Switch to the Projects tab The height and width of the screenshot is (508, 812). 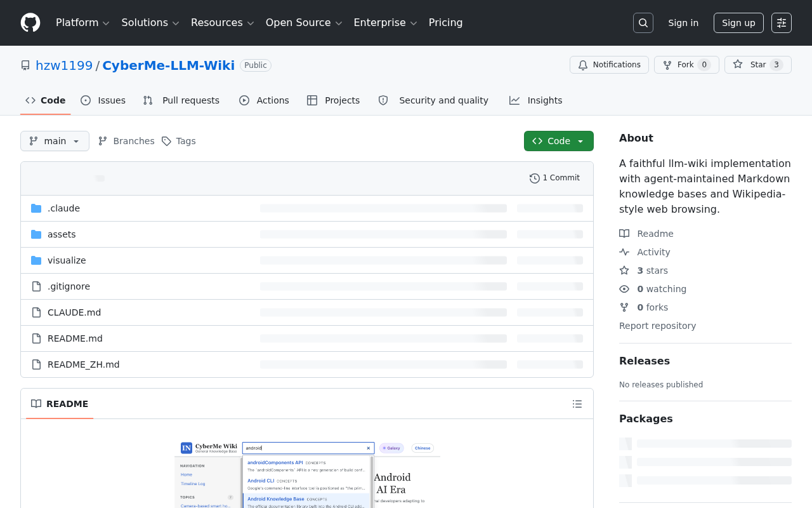[334, 100]
